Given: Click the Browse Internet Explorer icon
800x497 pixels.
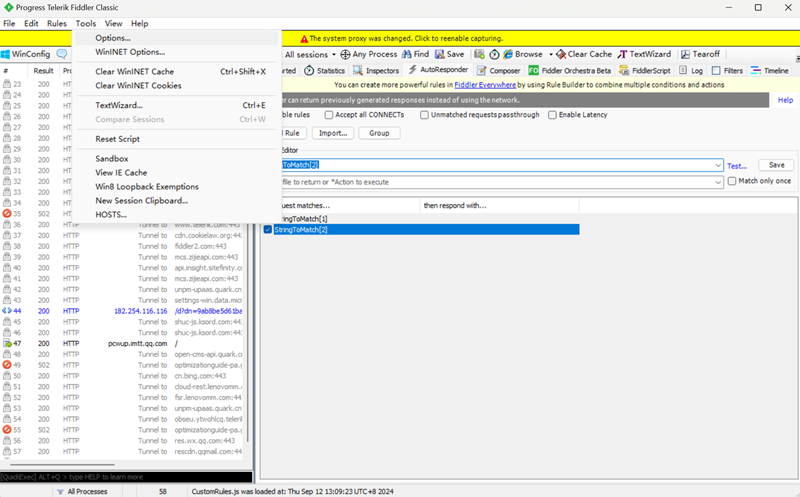Looking at the screenshot, I should 508,54.
